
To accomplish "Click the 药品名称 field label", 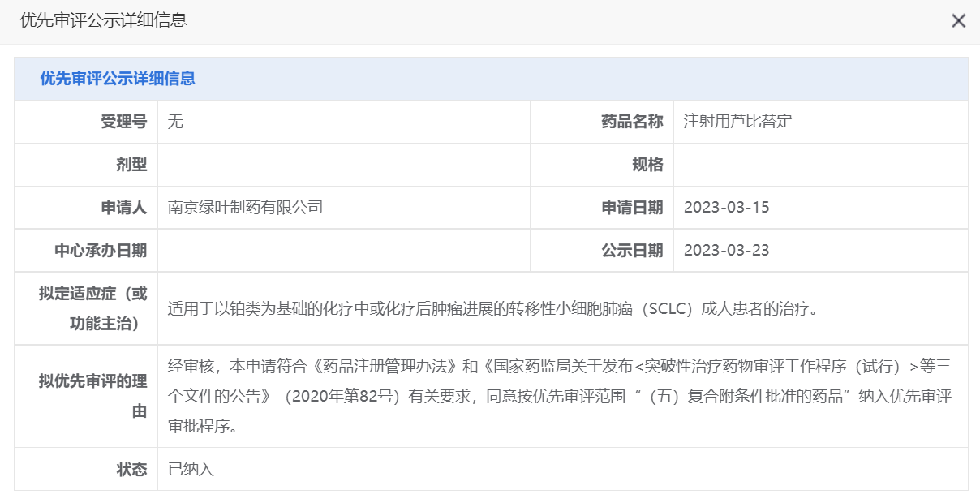I will 632,122.
